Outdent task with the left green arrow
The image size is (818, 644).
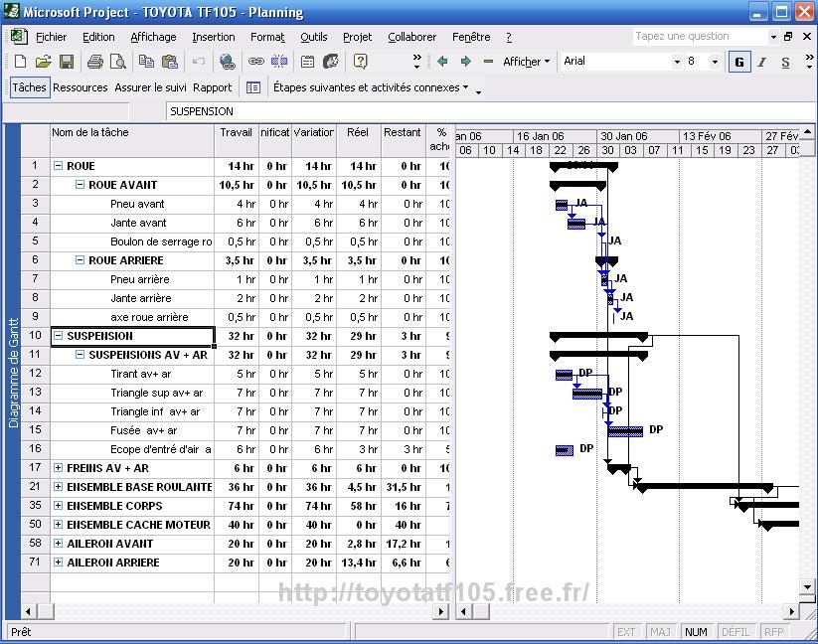click(442, 62)
